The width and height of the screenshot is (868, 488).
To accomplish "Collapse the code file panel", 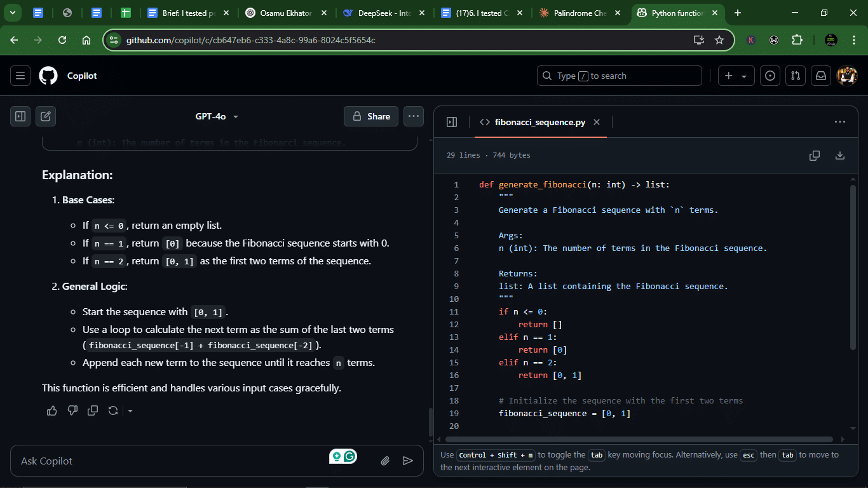I will pos(452,122).
